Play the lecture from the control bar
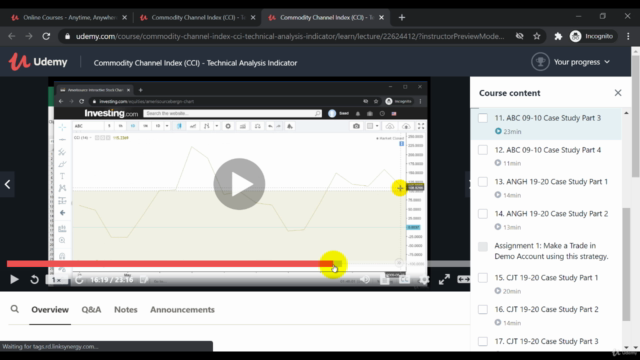The width and height of the screenshot is (640, 360). pyautogui.click(x=14, y=280)
